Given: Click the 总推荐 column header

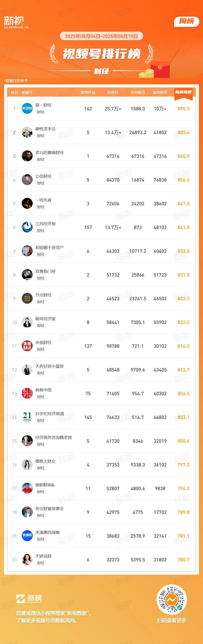Looking at the screenshot, I should click(113, 93).
